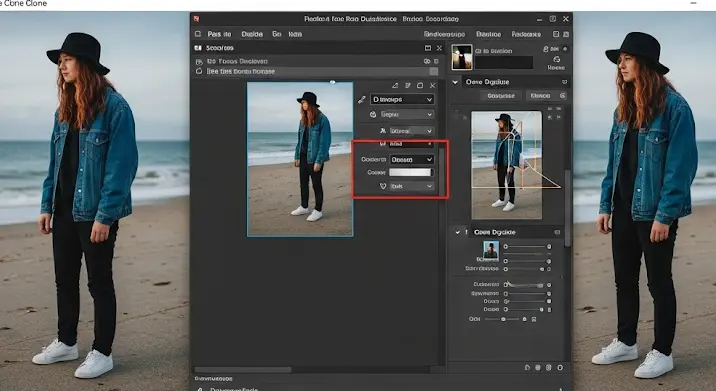Click the second icon in the right panel's bottom toolbar
The height and width of the screenshot is (391, 716).
tap(538, 367)
